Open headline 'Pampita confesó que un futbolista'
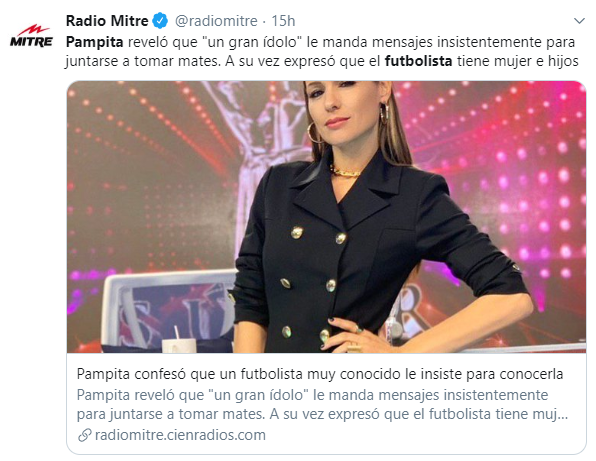The height and width of the screenshot is (461, 596). [320, 374]
